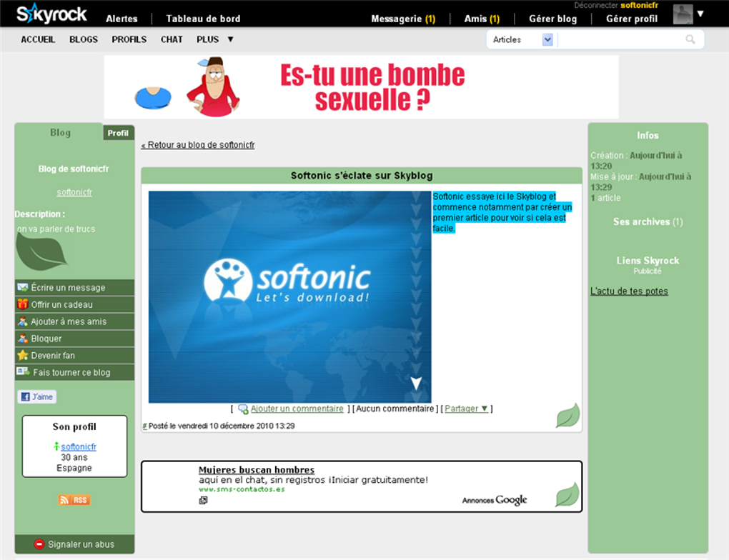Go back via Retour au blog de softonicfr

(x=198, y=145)
